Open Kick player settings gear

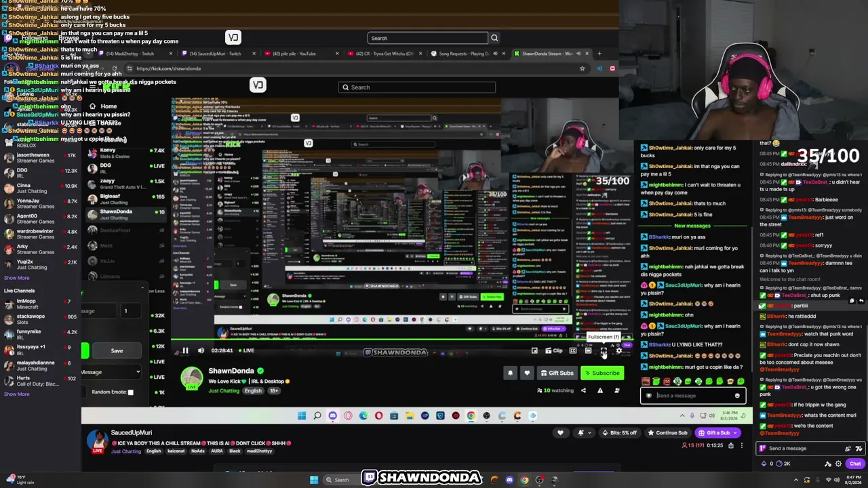(x=618, y=350)
